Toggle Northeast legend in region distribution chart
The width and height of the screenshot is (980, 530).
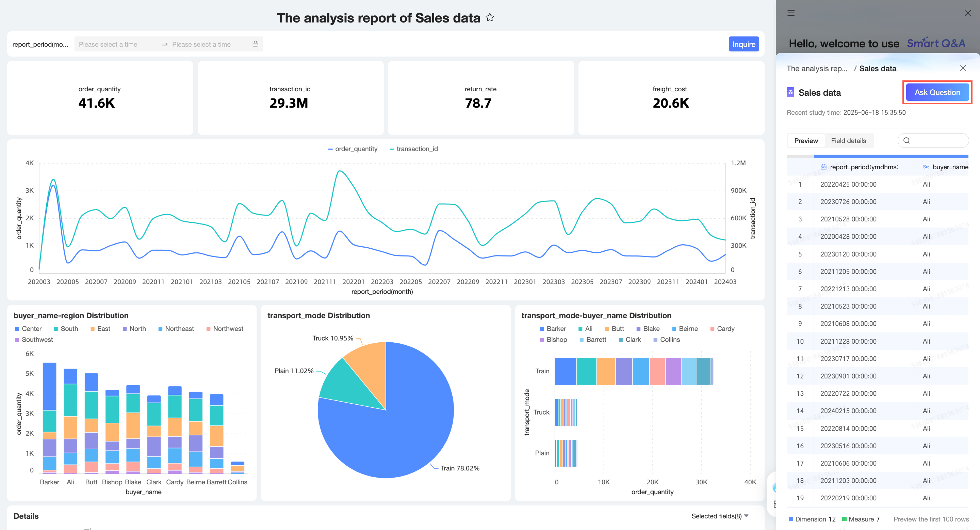pyautogui.click(x=176, y=329)
